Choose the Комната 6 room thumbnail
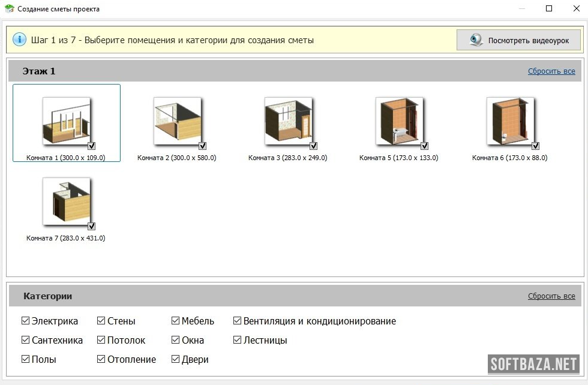588x385 pixels. coord(510,121)
